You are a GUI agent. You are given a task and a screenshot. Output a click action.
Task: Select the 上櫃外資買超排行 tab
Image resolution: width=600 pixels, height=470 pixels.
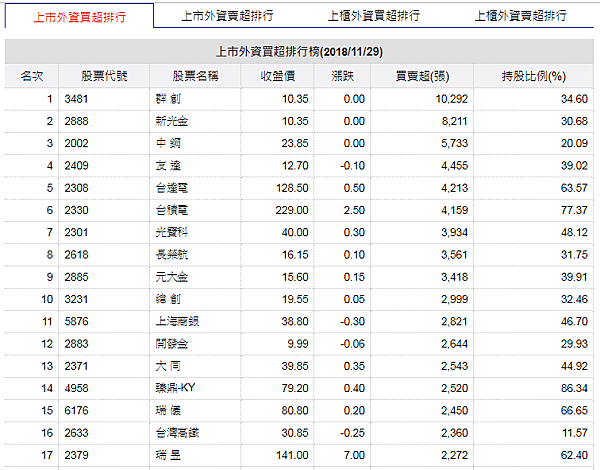pos(374,16)
